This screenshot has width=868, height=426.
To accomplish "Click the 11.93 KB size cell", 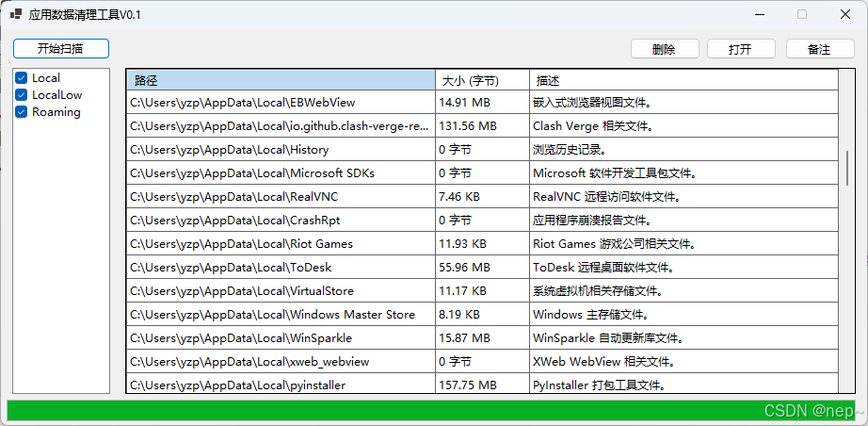I will [482, 244].
